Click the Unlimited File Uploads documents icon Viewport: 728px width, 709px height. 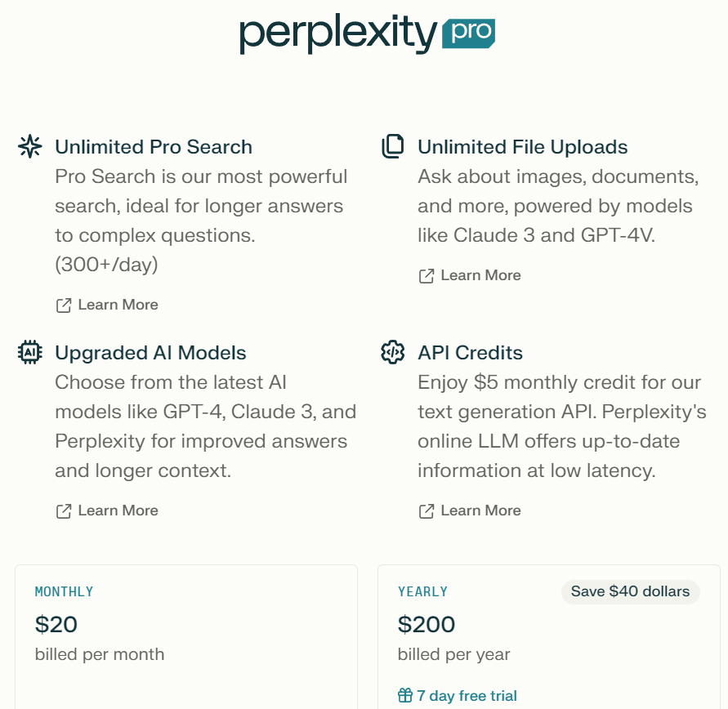393,146
